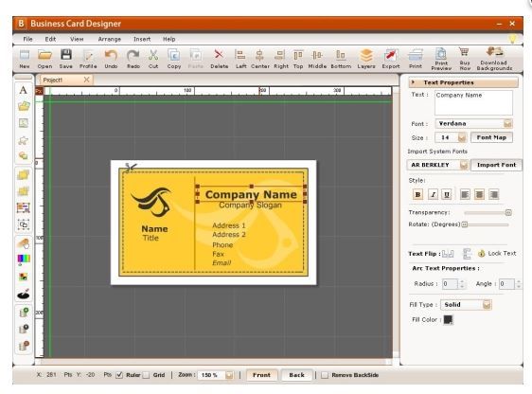Uncheck the Ruler checkbox
Screen dimensions: 532x394
click(119, 375)
